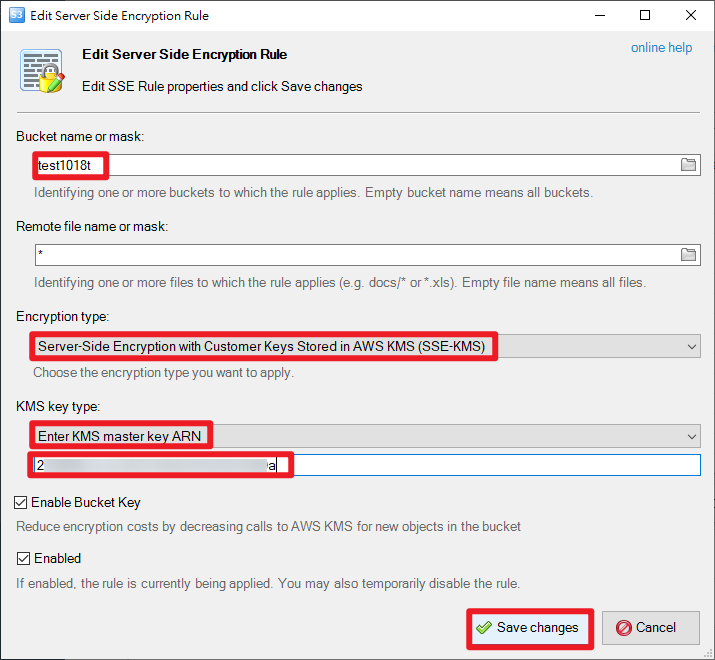Expand the KMS key type dropdown arrow
The height and width of the screenshot is (660, 715).
point(691,437)
